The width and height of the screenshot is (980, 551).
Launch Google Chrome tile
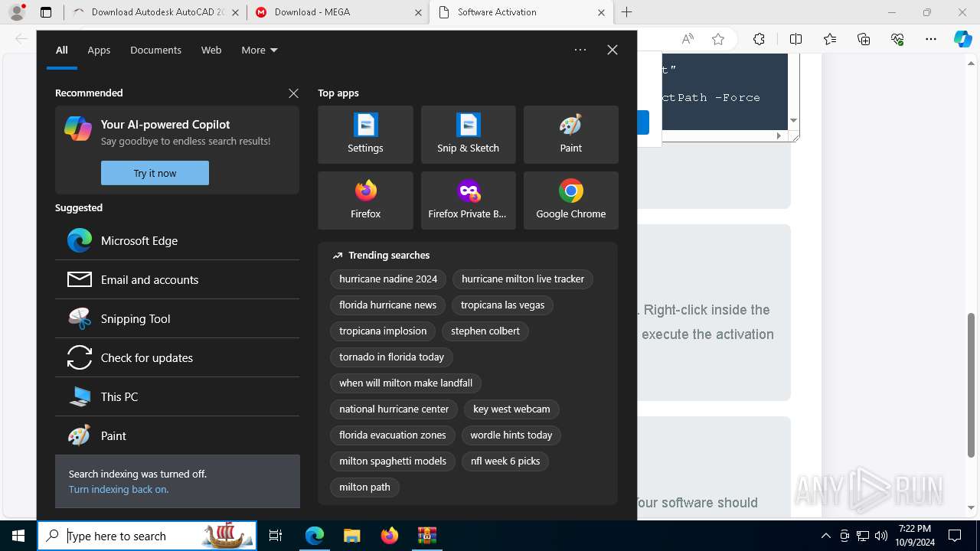click(570, 201)
